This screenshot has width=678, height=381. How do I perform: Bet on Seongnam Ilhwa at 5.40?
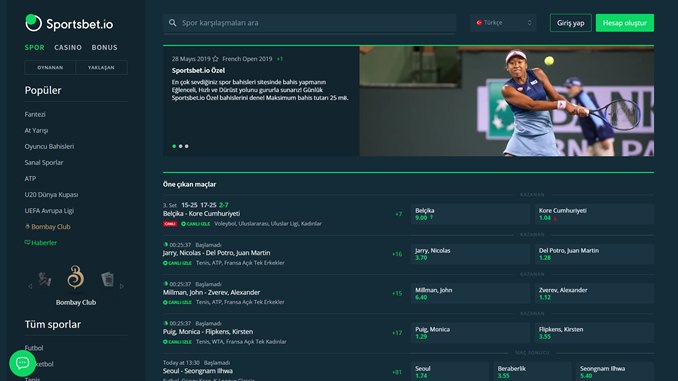tap(615, 371)
